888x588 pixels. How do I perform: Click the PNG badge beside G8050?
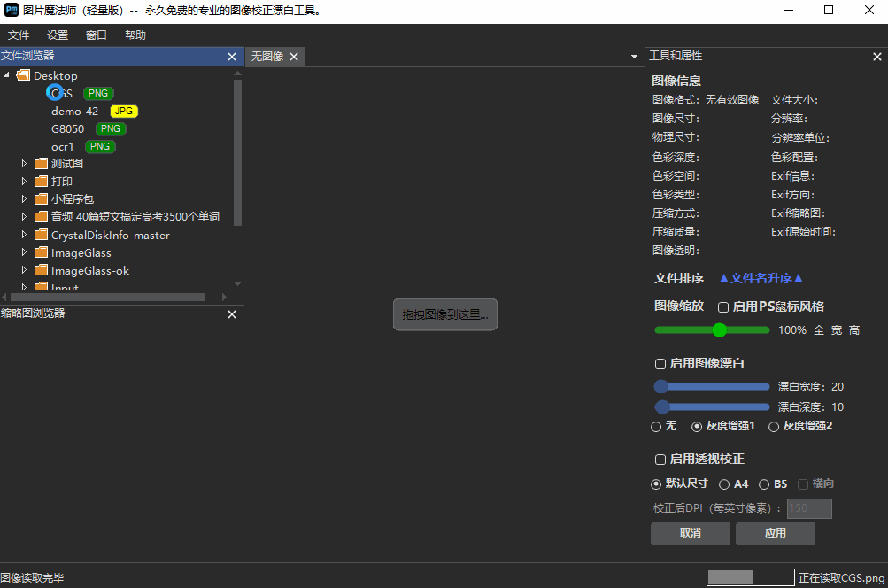pos(110,128)
